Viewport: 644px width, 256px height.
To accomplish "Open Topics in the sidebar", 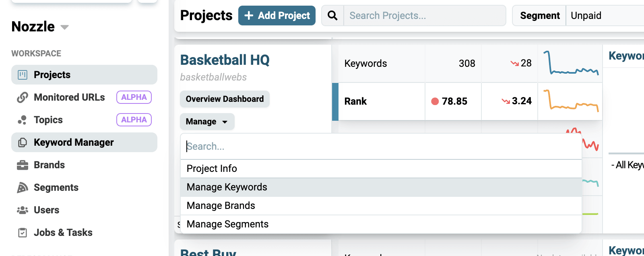I will [x=84, y=120].
